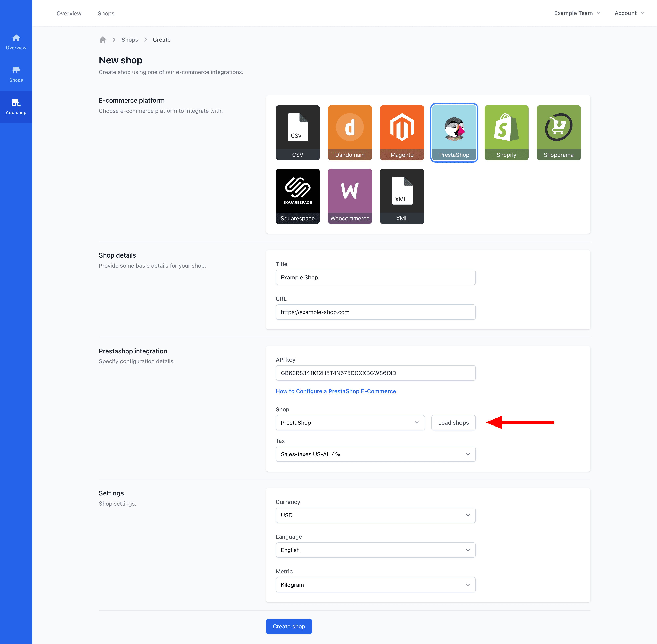
Task: Select the CSV platform tile
Action: pos(297,132)
